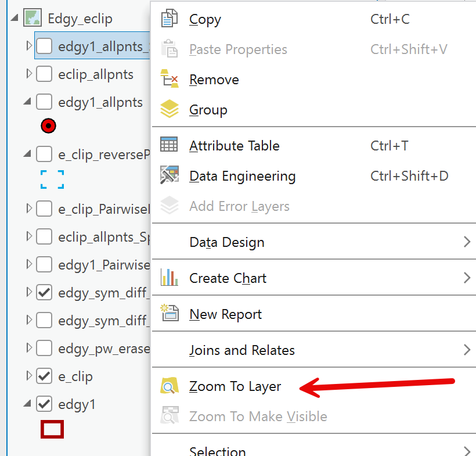Collapse the edgy1_allpnts layer legend
The width and height of the screenshot is (476, 456).
pos(27,102)
